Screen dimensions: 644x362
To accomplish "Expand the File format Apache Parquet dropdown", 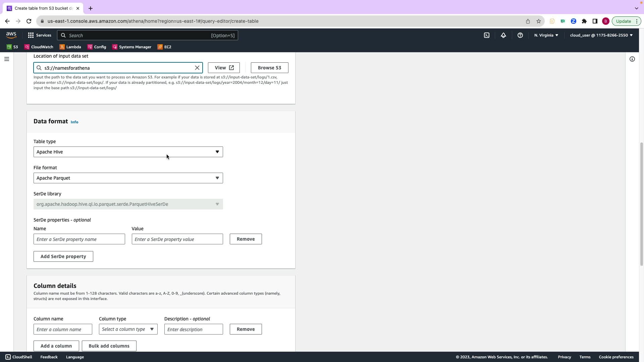I will [x=128, y=178].
